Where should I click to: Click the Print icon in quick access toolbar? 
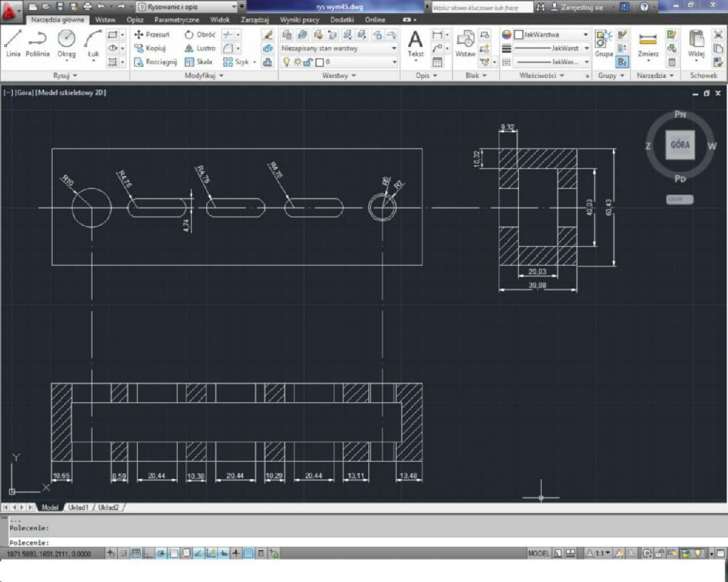(x=87, y=6)
